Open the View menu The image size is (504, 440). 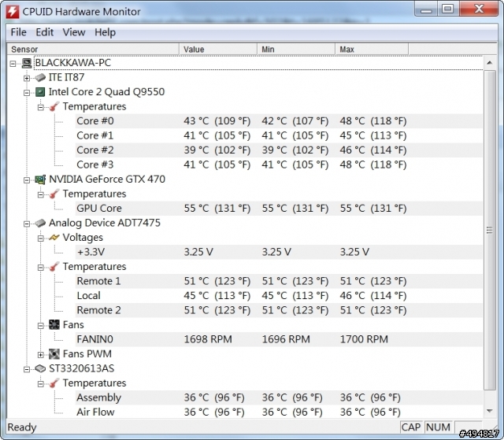point(73,32)
